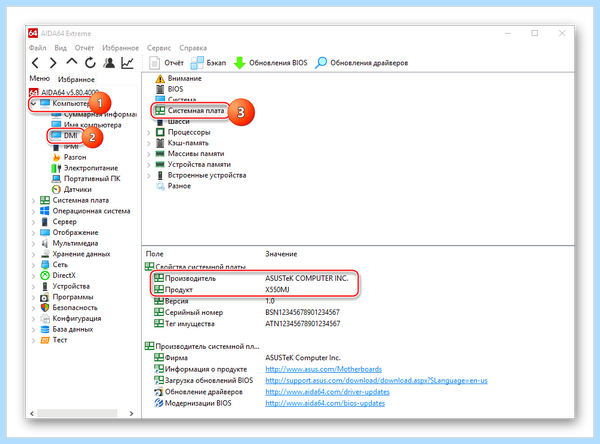
Task: Click the Серийный номер row
Action: (247, 312)
